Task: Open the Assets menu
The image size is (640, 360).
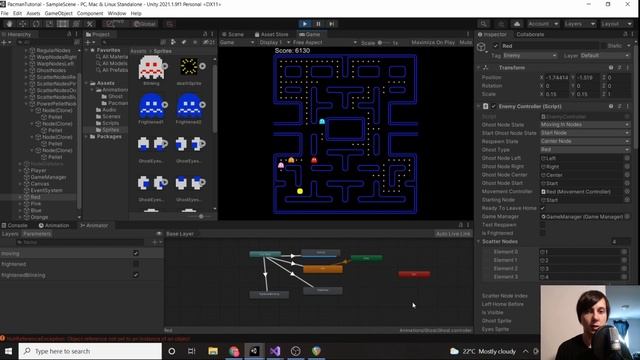Action: point(33,13)
